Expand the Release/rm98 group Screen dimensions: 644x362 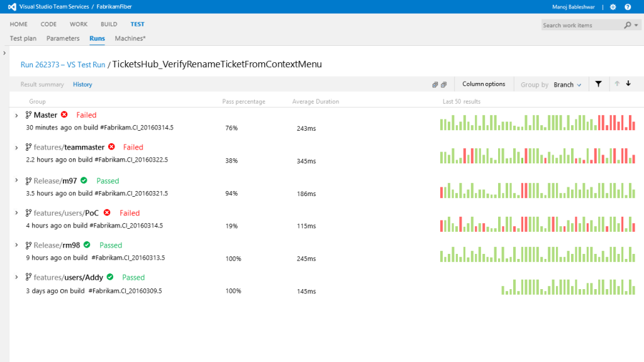coord(16,245)
